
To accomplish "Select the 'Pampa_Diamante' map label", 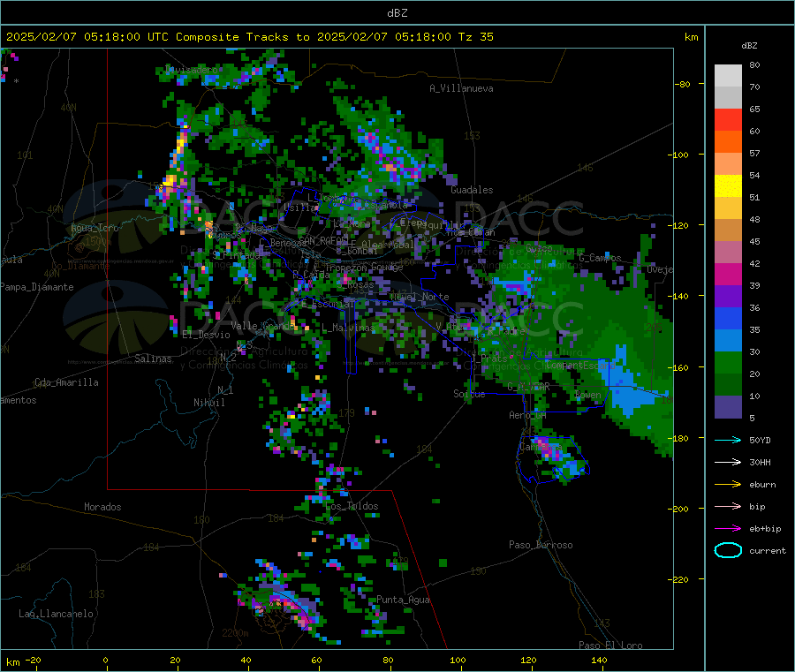I will pos(36,287).
